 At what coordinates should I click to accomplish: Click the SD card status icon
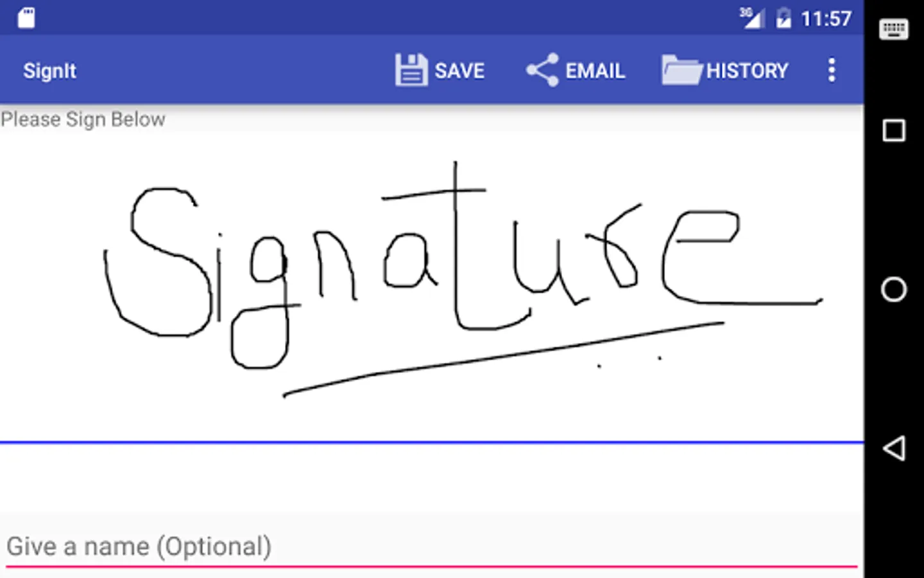coord(26,18)
